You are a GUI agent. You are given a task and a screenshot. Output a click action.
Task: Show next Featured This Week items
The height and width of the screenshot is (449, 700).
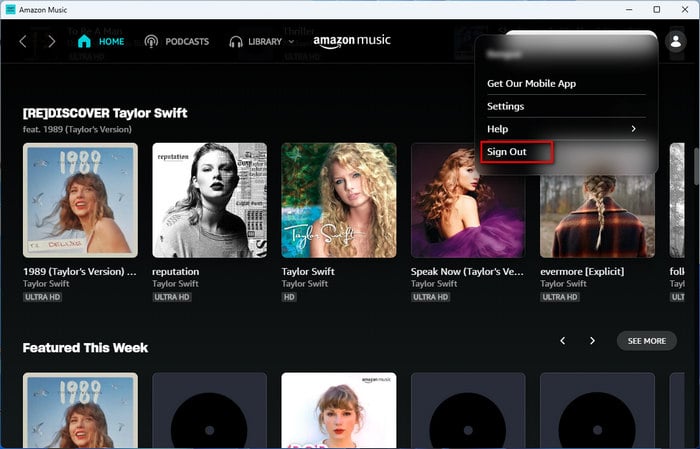pyautogui.click(x=592, y=341)
